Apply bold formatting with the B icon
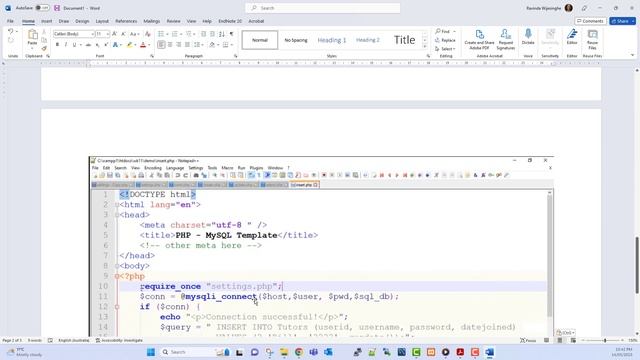 [x=57, y=45]
